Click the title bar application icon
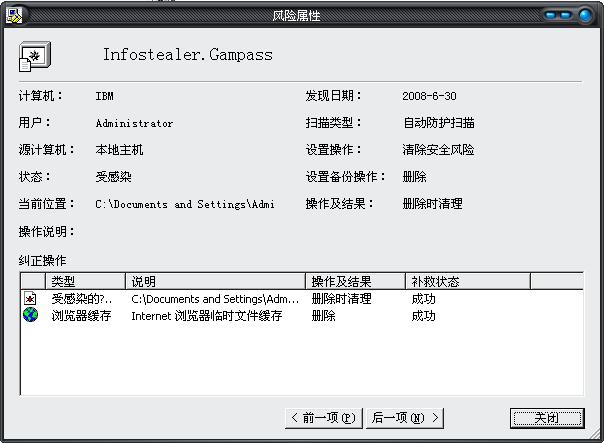The height and width of the screenshot is (443, 604). click(14, 15)
